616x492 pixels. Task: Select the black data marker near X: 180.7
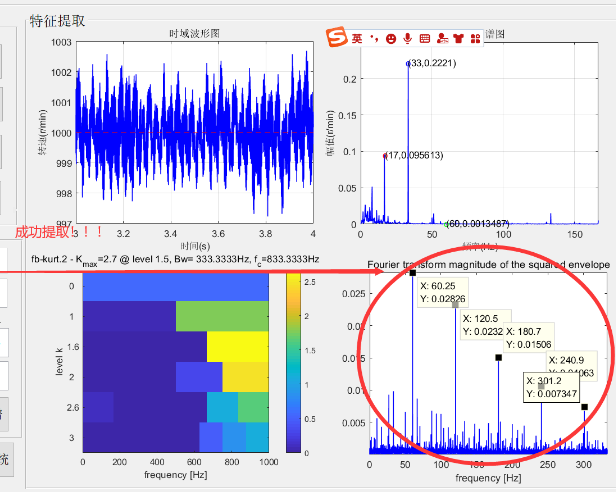pyautogui.click(x=499, y=358)
